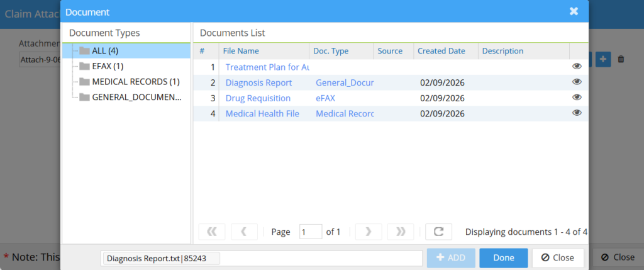Refresh the documents list
This screenshot has width=644, height=270.
point(438,232)
